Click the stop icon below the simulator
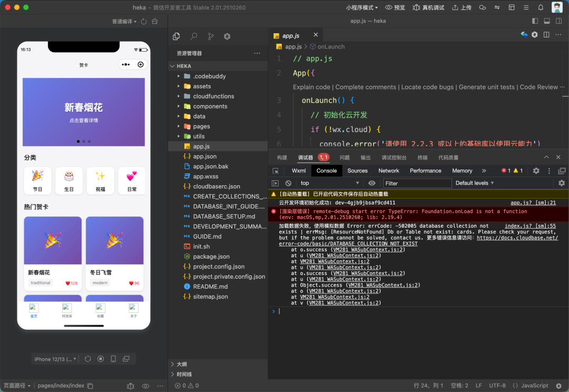569x392 pixels. [101, 359]
